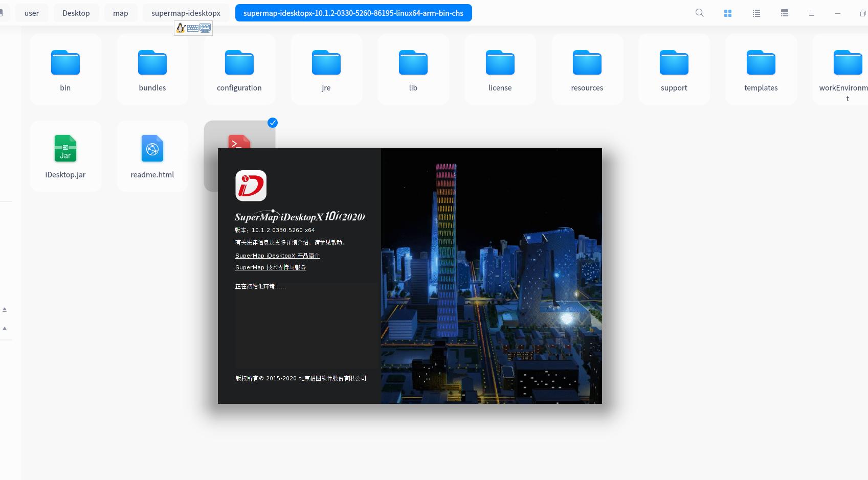Viewport: 868px width, 480px height.
Task: Go to the map breadcrumb
Action: click(121, 13)
